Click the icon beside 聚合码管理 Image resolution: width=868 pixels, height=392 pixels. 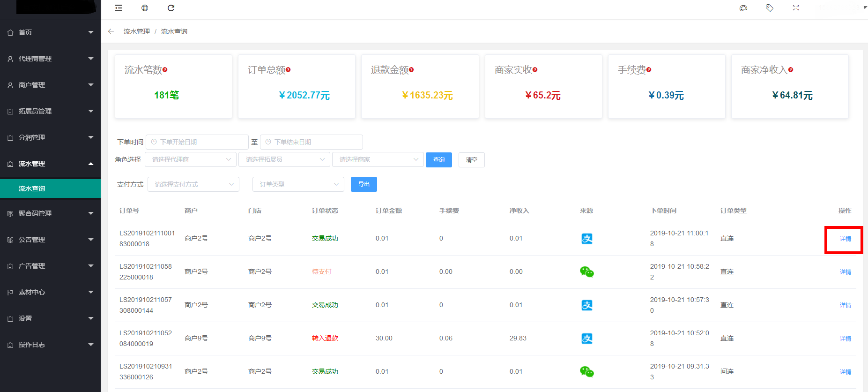(10, 213)
